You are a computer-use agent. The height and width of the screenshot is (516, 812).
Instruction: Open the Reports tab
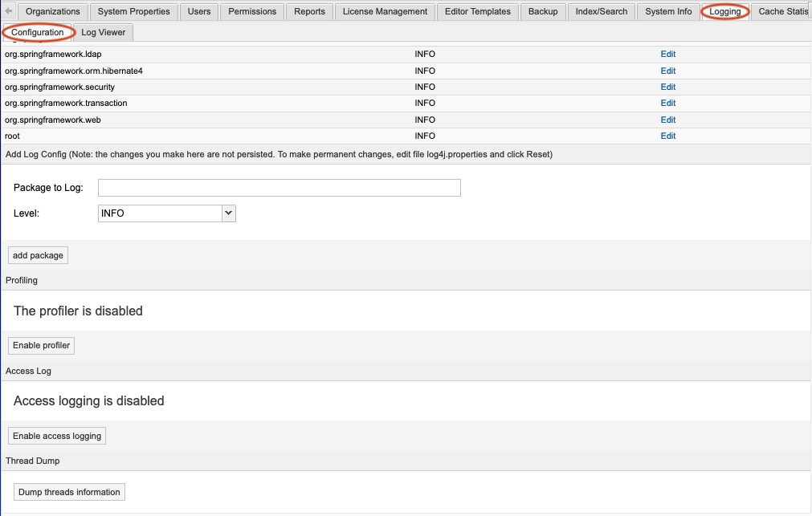tap(309, 11)
